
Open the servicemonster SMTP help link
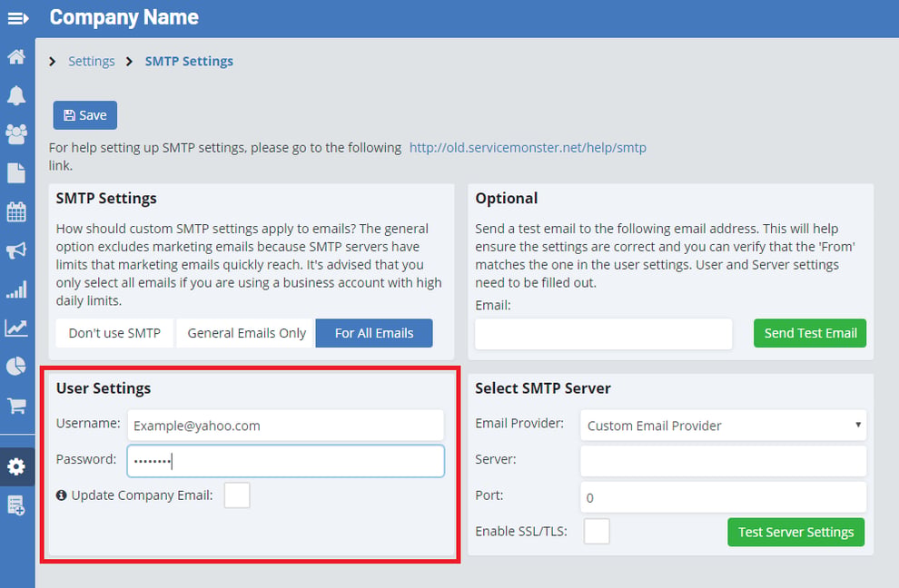click(x=528, y=147)
